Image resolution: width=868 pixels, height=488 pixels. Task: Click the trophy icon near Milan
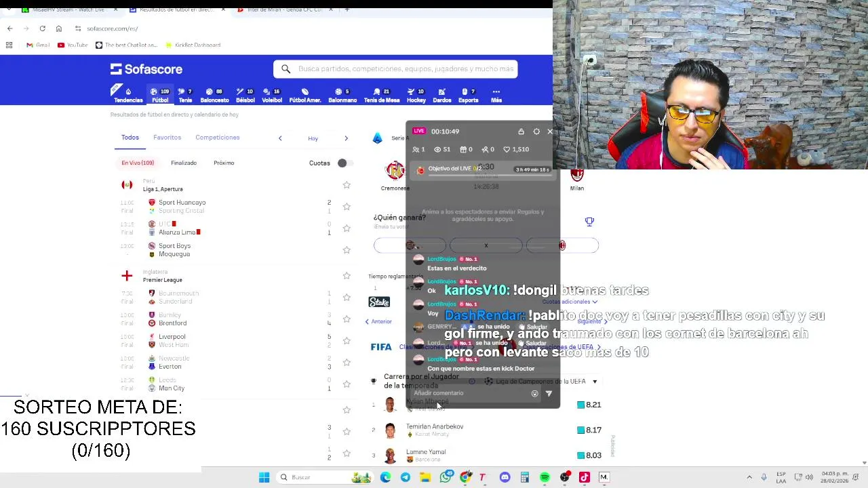point(589,222)
